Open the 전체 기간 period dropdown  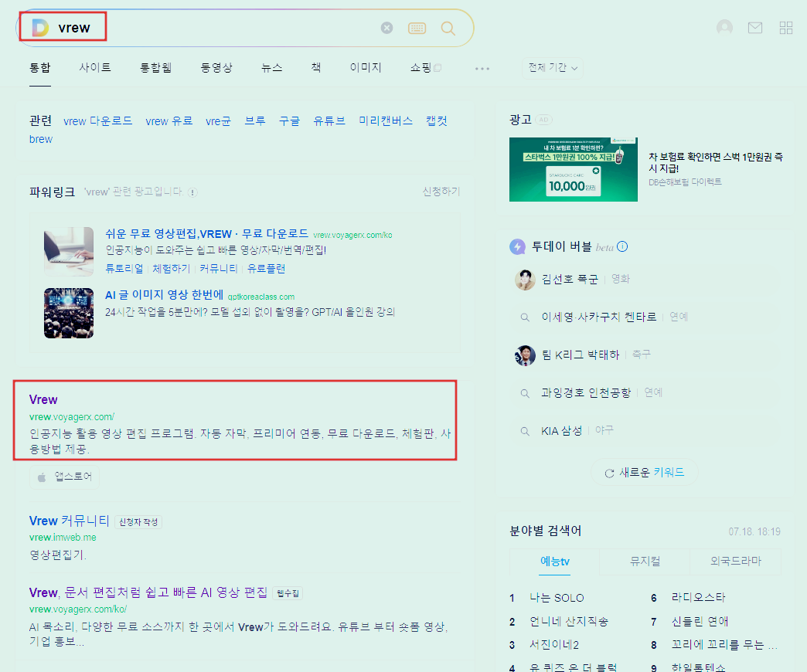coord(553,68)
